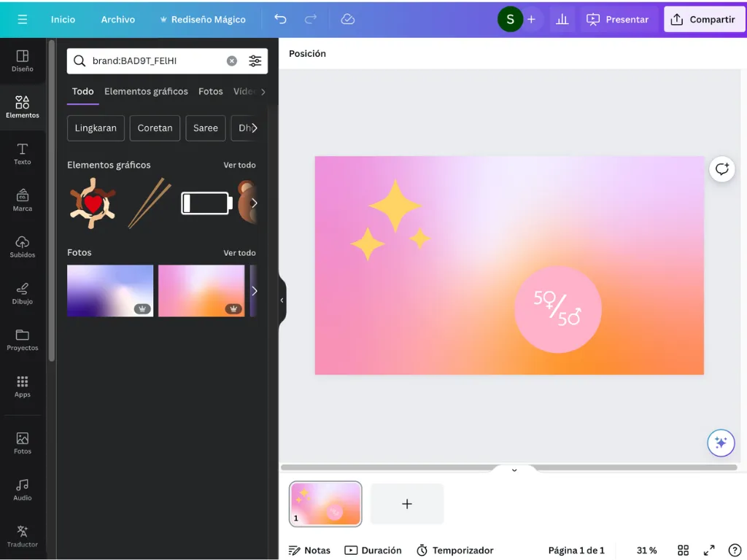This screenshot has height=560, width=747.
Task: Open the hamburger main menu
Action: click(23, 20)
